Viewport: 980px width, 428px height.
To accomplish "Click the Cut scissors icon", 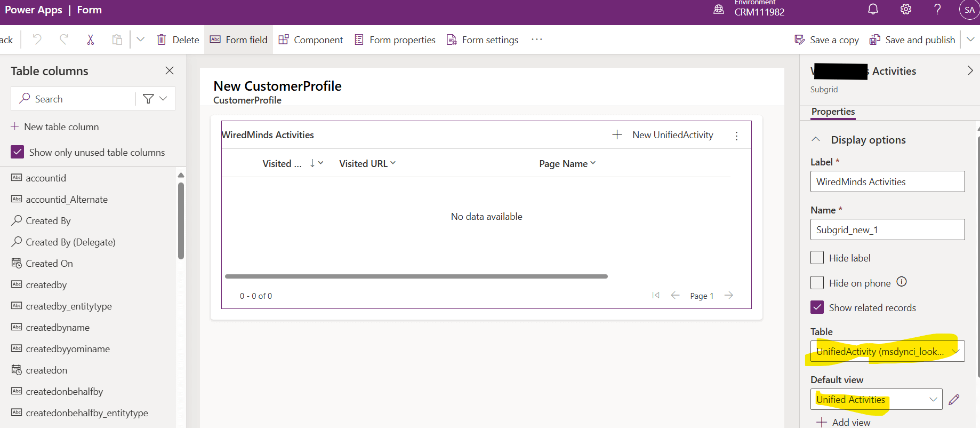I will pyautogui.click(x=91, y=39).
